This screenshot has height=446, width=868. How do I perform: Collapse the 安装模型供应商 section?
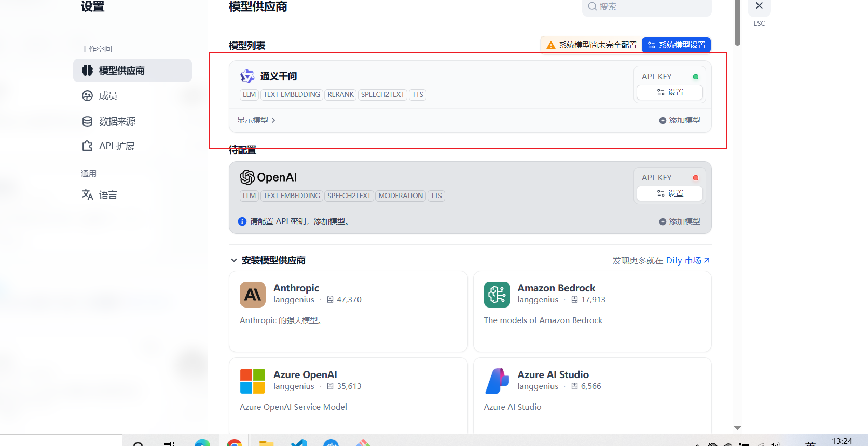point(234,260)
